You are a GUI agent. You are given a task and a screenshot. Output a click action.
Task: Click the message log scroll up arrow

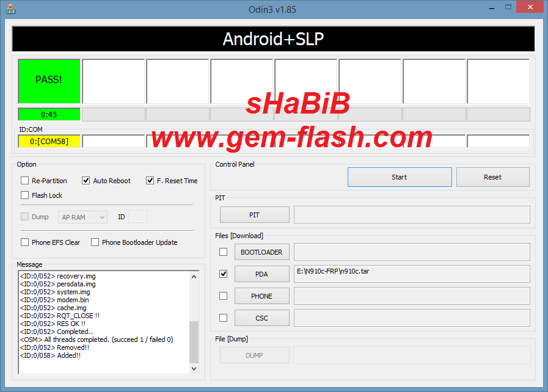194,277
